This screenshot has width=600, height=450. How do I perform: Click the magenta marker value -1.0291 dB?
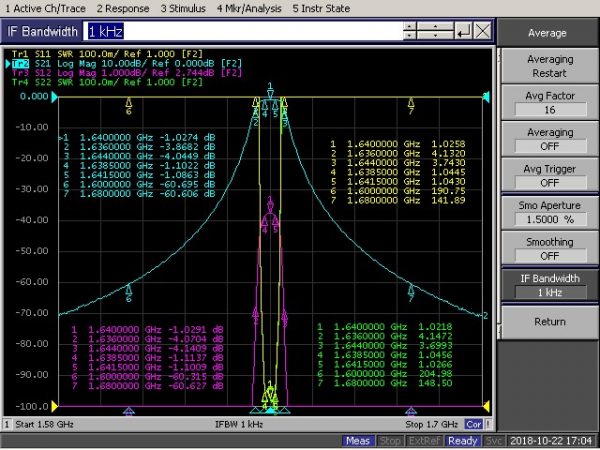pos(196,329)
